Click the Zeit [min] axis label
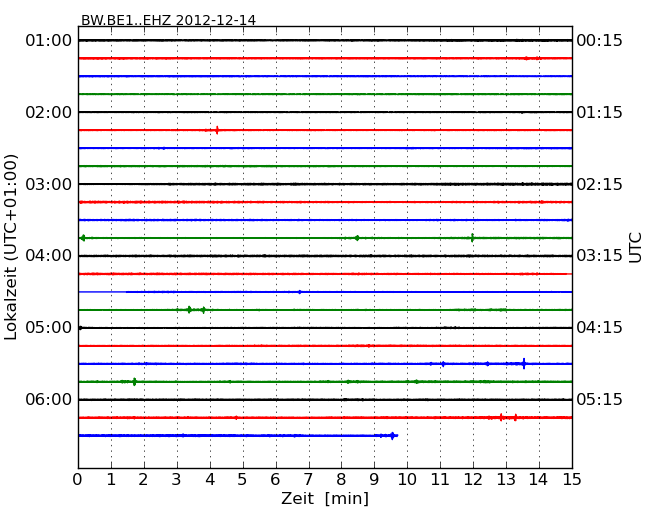This screenshot has height=520, width=650. [325, 498]
